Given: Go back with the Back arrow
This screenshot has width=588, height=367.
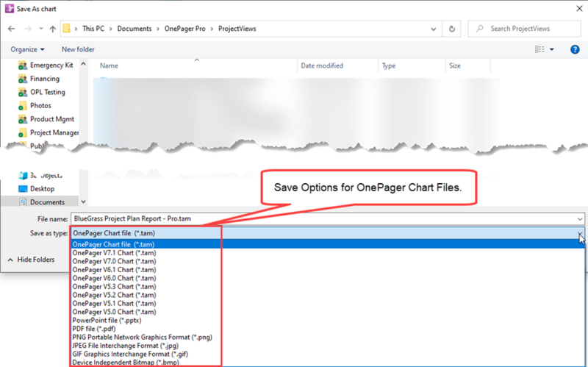Looking at the screenshot, I should (x=12, y=29).
